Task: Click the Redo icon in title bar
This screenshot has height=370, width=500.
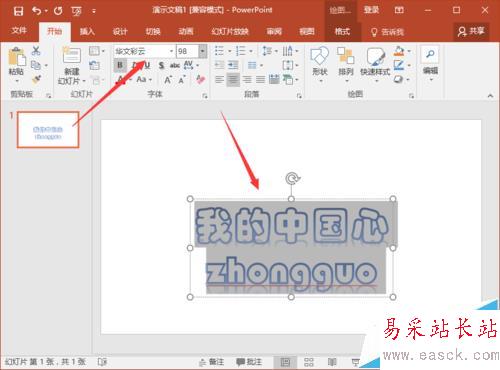Action: pyautogui.click(x=58, y=11)
